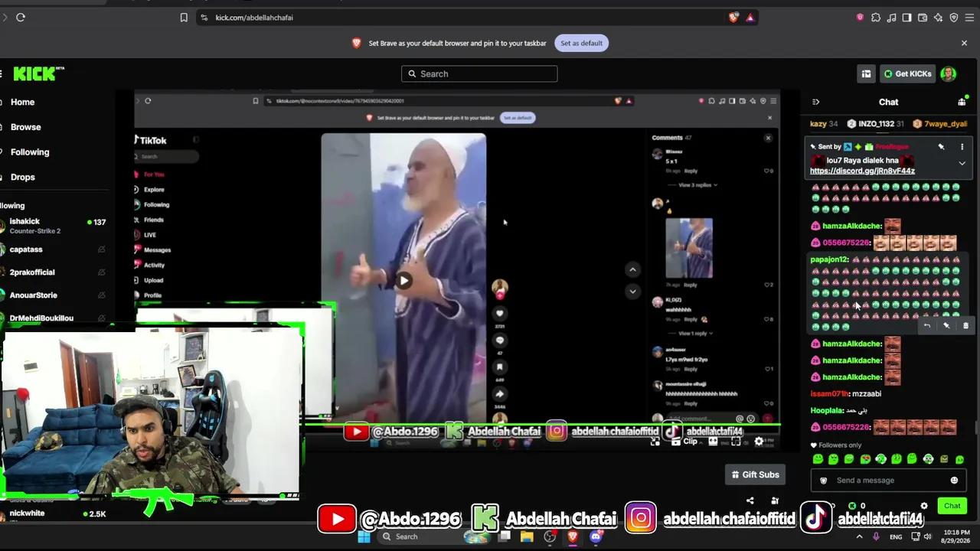This screenshot has height=551, width=980.
Task: Click the Send a message field
Action: [889, 481]
